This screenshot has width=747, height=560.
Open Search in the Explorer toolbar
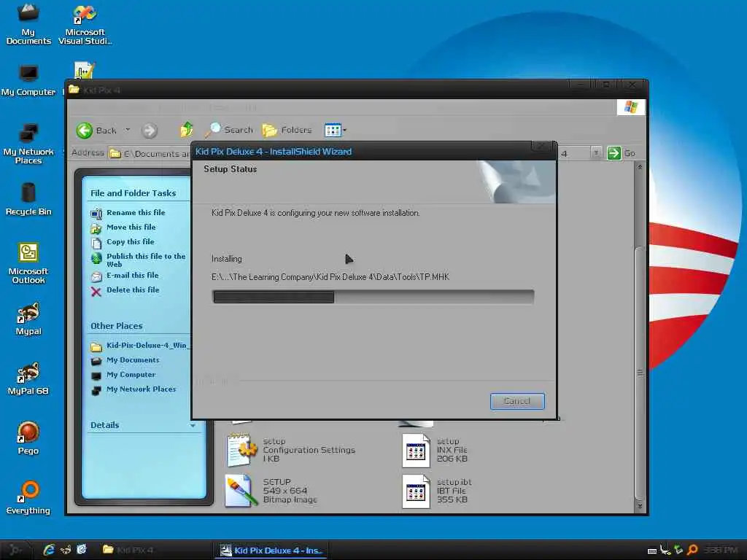(x=229, y=130)
